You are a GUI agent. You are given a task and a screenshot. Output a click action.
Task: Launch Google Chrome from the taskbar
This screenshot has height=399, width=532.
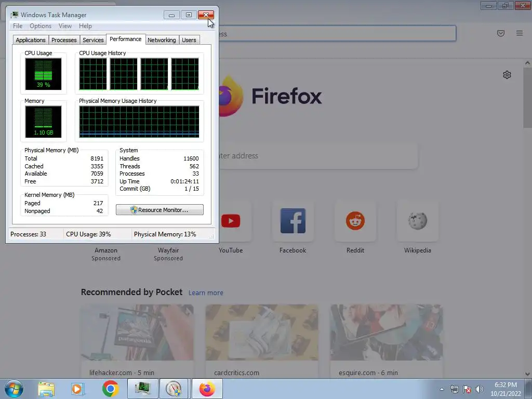point(110,389)
